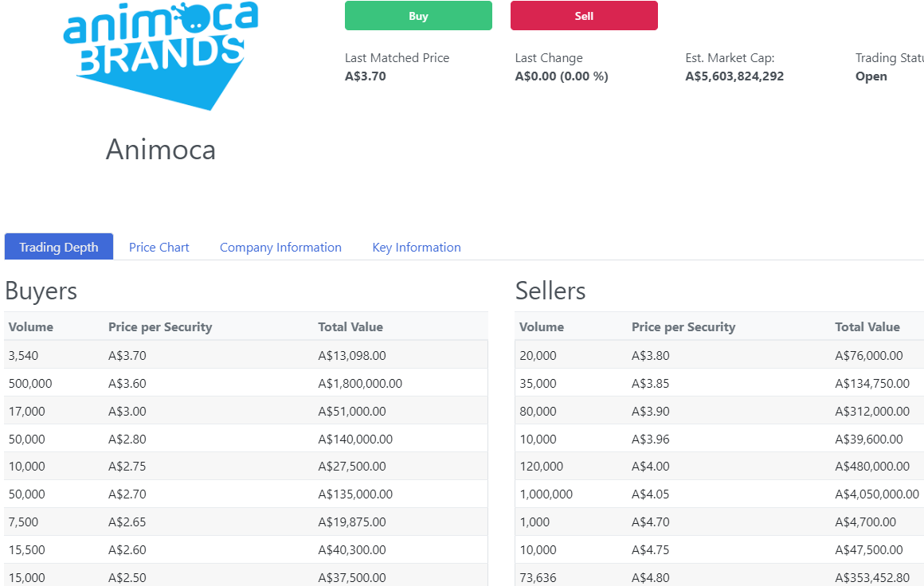The height and width of the screenshot is (586, 924).
Task: Select buyer total A$13,098.00
Action: 352,356
